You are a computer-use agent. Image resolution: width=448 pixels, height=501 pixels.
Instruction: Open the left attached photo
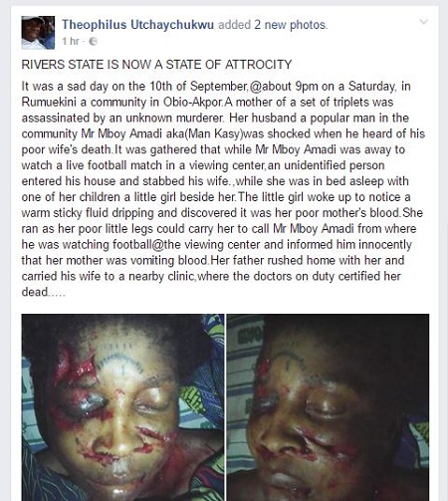122,407
